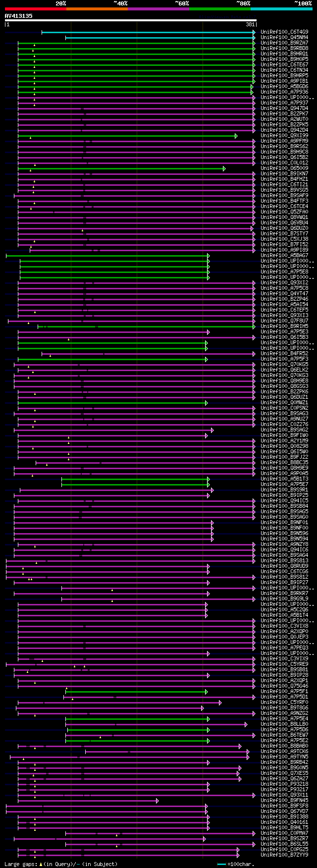Select label UniRef100_Q75G46
This screenshot has width=317, height=868.
pos(284,686)
